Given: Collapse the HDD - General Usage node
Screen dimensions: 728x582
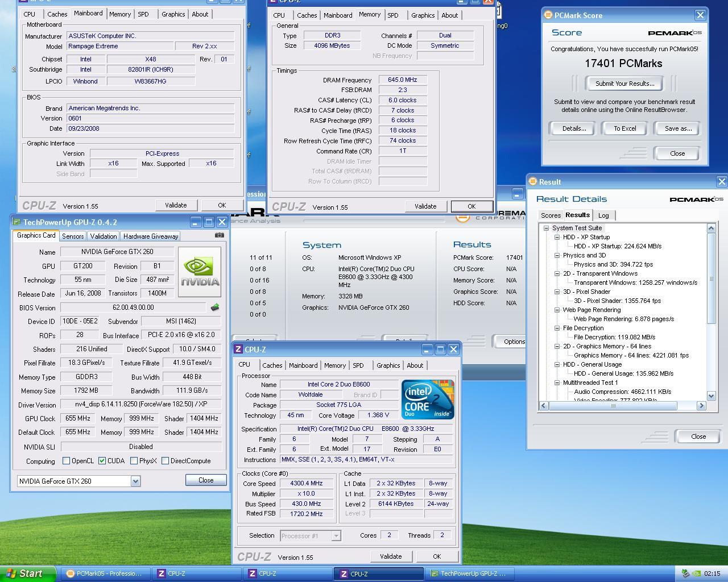Looking at the screenshot, I should click(x=557, y=364).
